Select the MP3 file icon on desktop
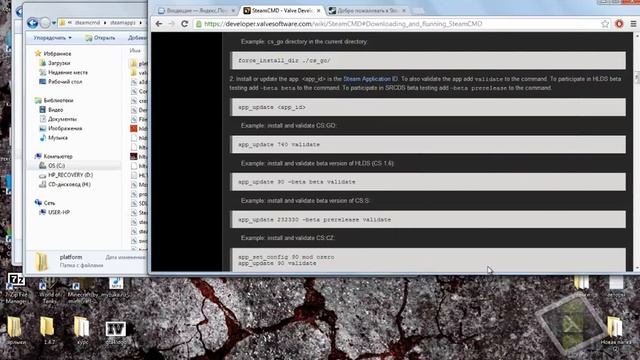 pos(115,288)
